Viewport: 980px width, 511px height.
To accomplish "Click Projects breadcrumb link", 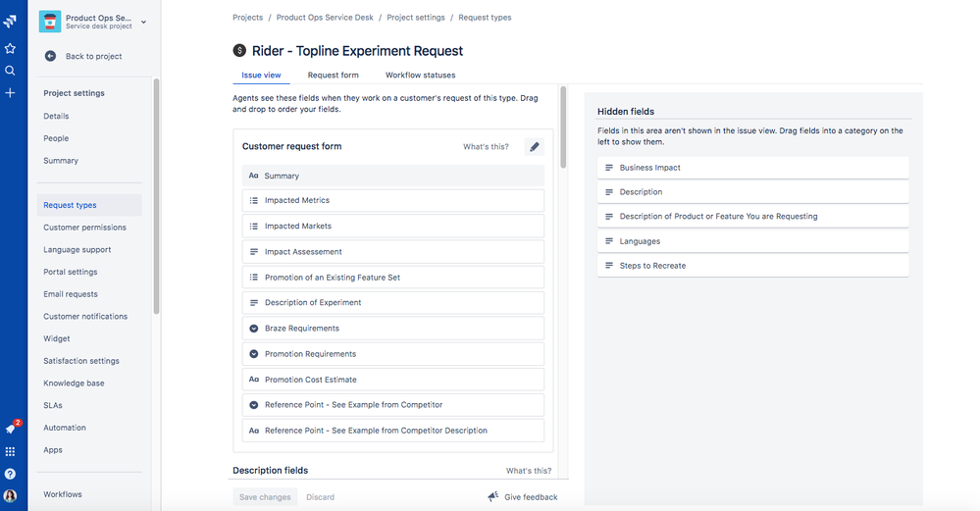I will 247,18.
